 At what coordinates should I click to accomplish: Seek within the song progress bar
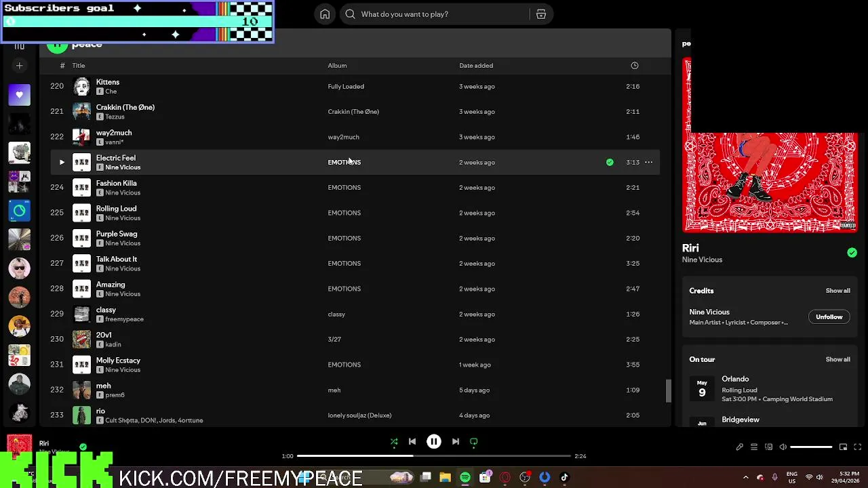434,456
